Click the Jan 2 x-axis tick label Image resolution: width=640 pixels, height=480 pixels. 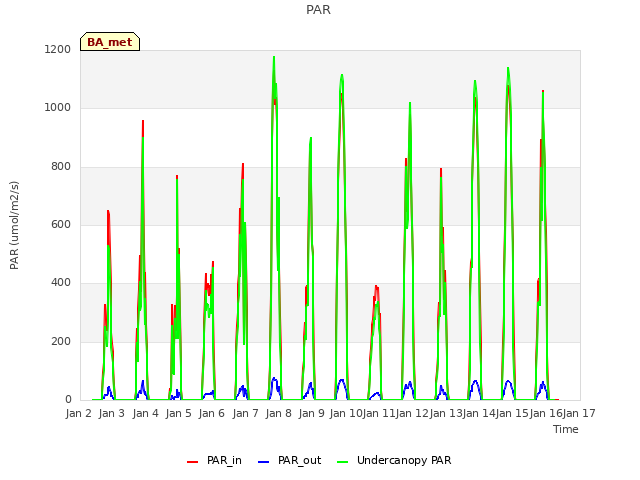(x=78, y=413)
